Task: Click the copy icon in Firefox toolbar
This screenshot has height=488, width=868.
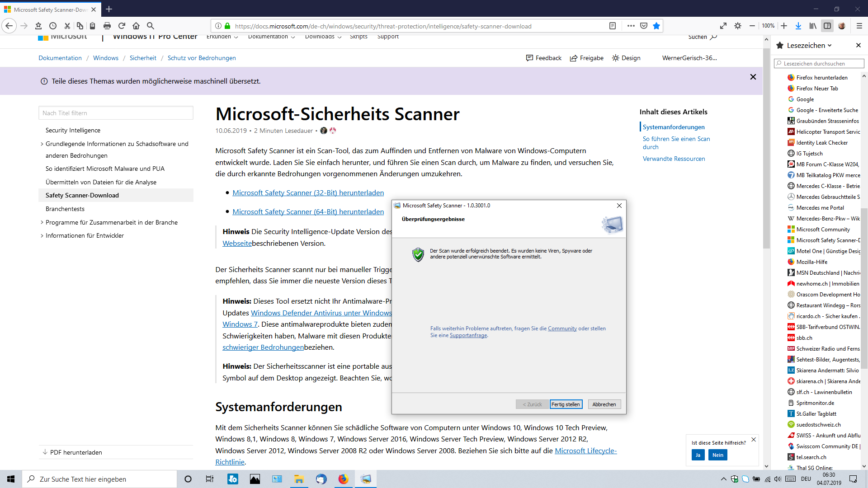Action: [x=80, y=26]
